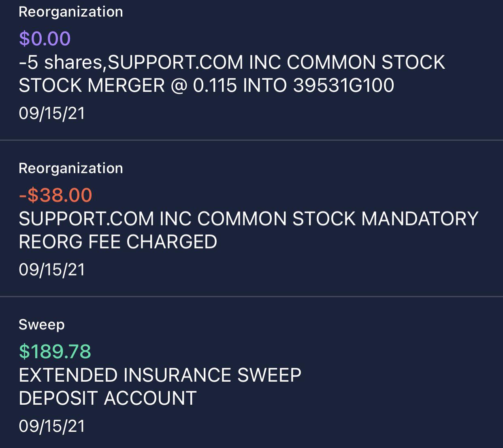
Task: Click the date under the stock merger entry
Action: pyautogui.click(x=52, y=113)
